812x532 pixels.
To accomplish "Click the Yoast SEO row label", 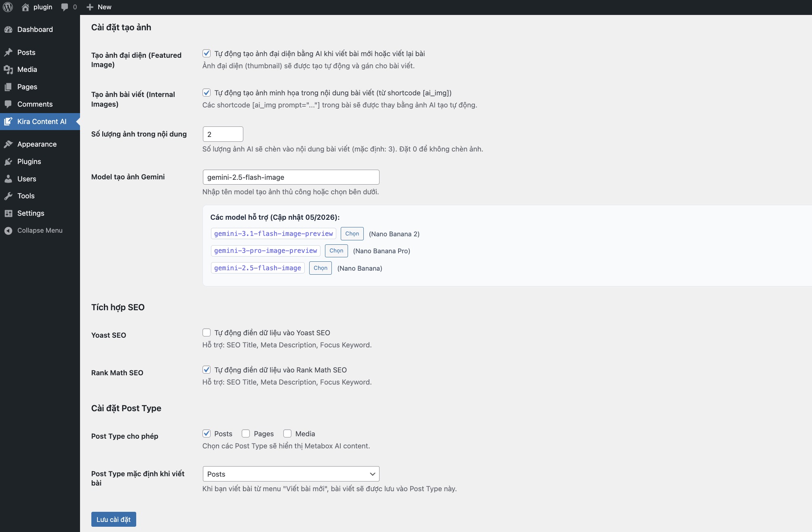I will [109, 335].
